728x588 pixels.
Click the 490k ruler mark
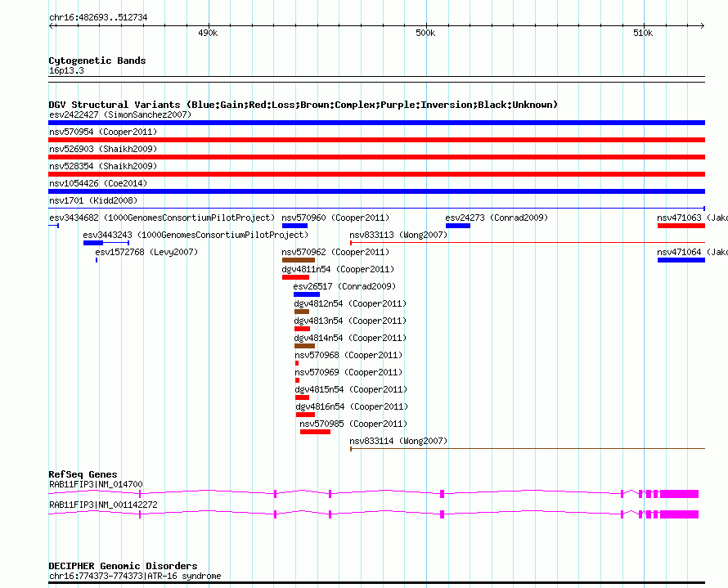click(x=208, y=33)
